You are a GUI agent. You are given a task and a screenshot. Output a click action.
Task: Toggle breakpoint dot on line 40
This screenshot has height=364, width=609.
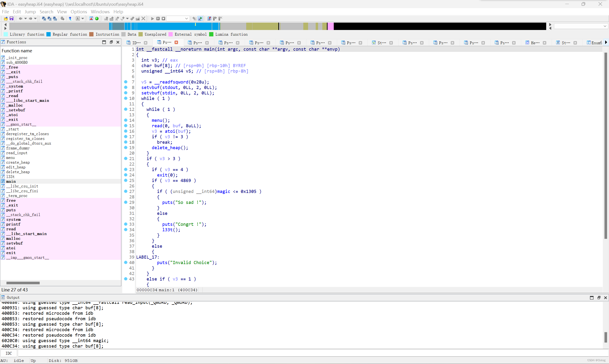pyautogui.click(x=126, y=262)
